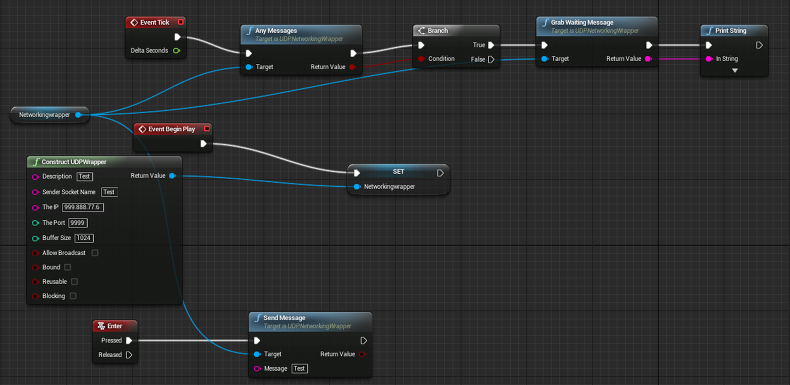Select the Print String node title
The width and height of the screenshot is (790, 385).
point(731,31)
